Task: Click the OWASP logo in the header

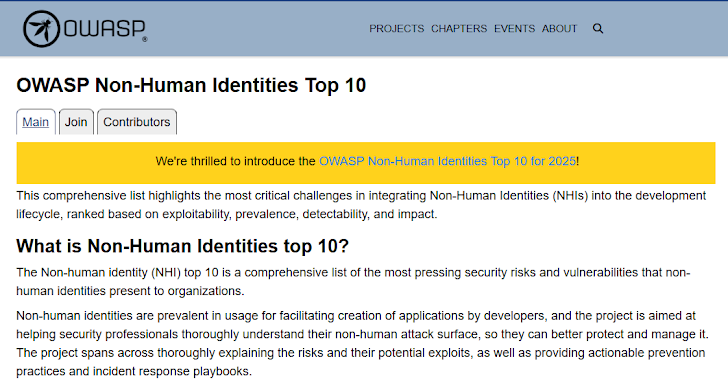Action: (85, 29)
